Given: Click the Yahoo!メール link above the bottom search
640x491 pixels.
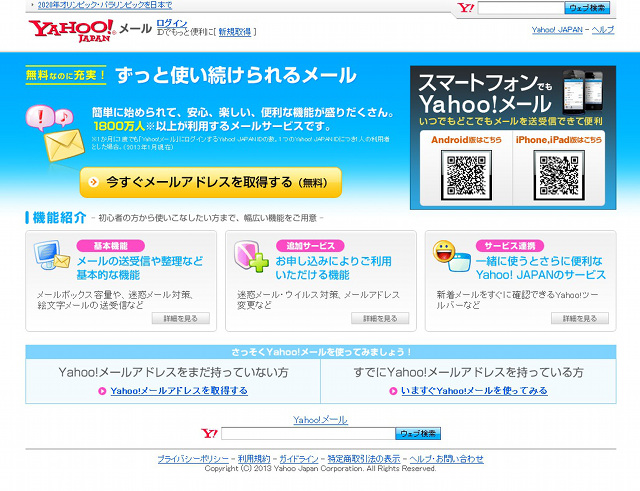Looking at the screenshot, I should [320, 420].
